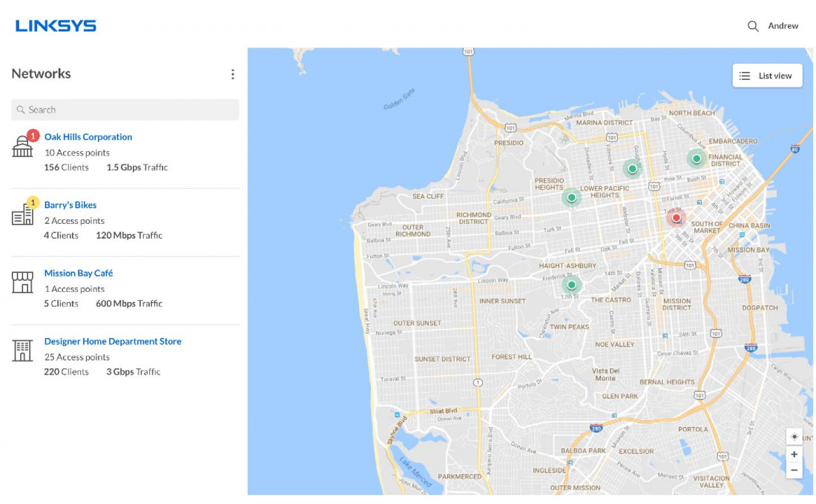Click the Linksys logo
Image resolution: width=816 pixels, height=504 pixels.
(56, 26)
